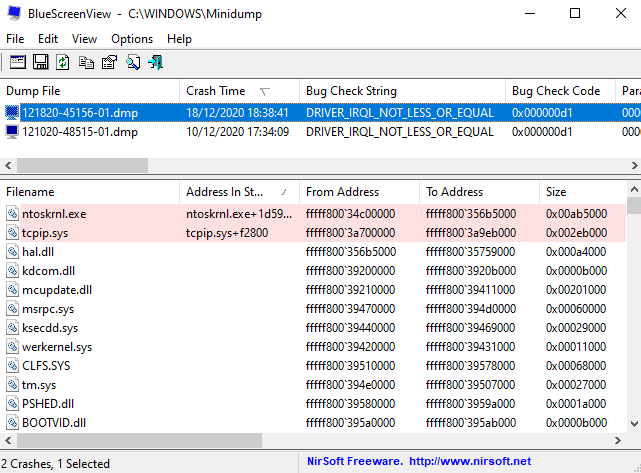Sort by Address In Stack column

click(240, 192)
